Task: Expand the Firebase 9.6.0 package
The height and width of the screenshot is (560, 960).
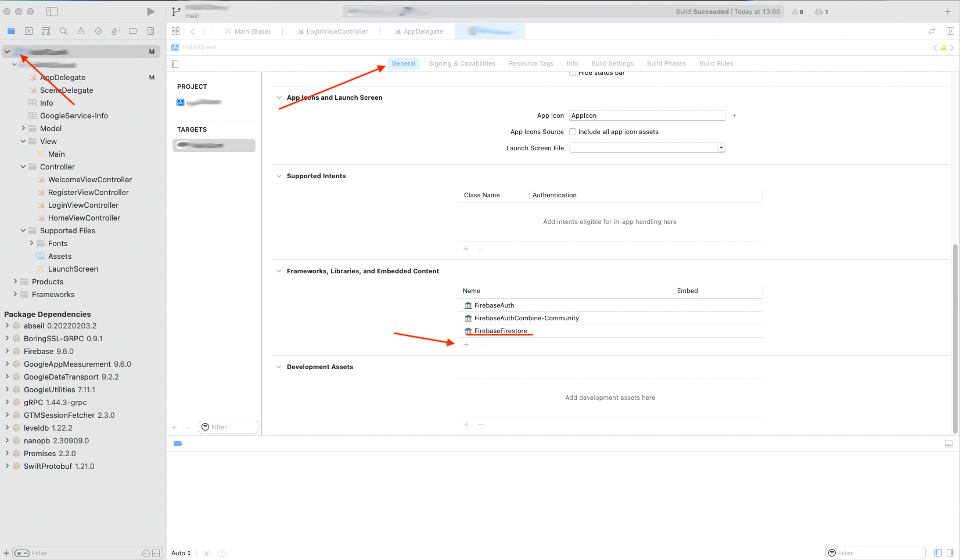Action: pos(7,351)
